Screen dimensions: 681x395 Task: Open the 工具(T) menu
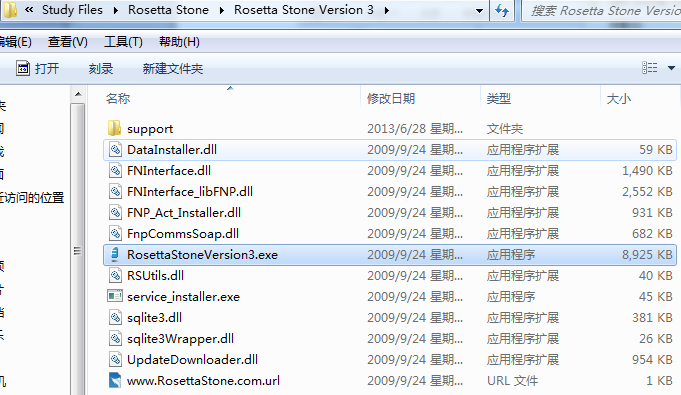123,42
